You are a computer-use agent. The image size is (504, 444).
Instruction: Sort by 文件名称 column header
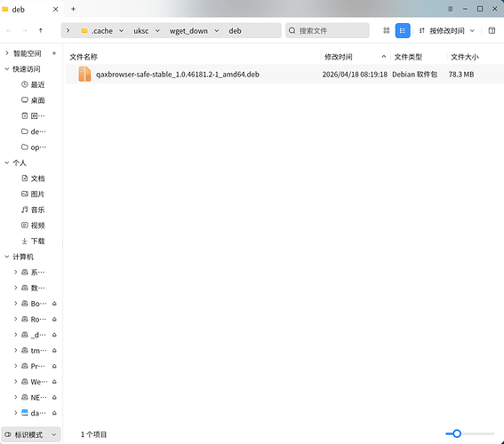click(84, 57)
